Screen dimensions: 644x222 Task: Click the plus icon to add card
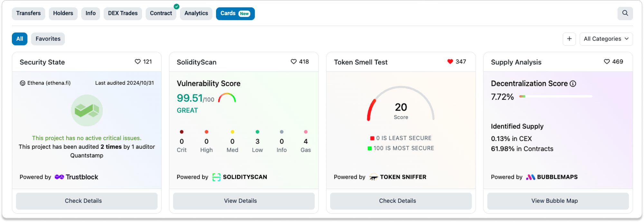point(569,39)
